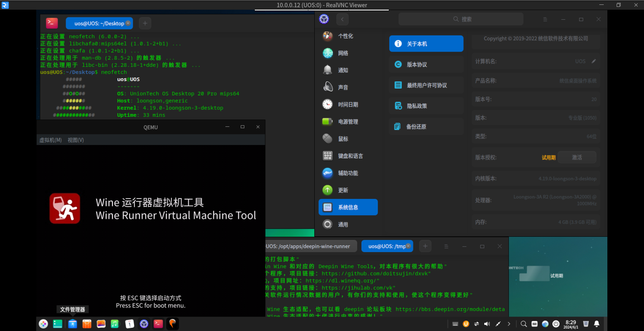Viewport: 644px width, 331px height.
Task: Open Album image viewer from dock
Action: tap(101, 324)
